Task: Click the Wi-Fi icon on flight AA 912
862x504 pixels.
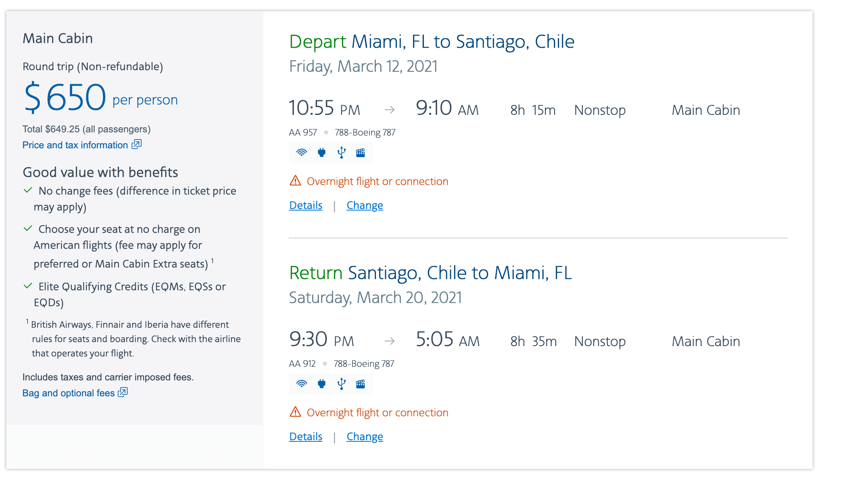Action: click(302, 384)
